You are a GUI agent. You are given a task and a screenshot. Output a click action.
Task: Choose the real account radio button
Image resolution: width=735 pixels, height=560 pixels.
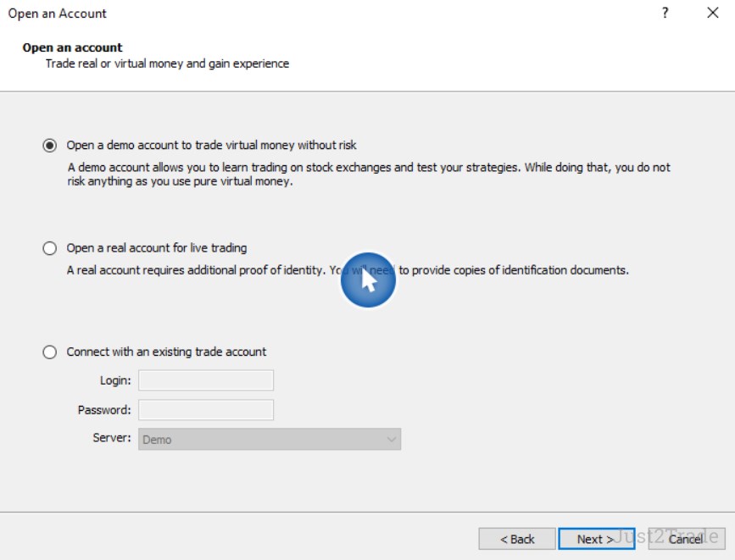(x=50, y=248)
